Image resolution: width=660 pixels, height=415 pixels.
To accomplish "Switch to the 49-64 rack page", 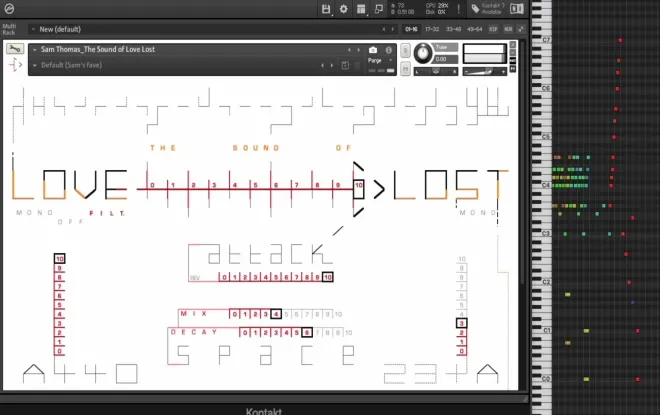I will pos(475,29).
